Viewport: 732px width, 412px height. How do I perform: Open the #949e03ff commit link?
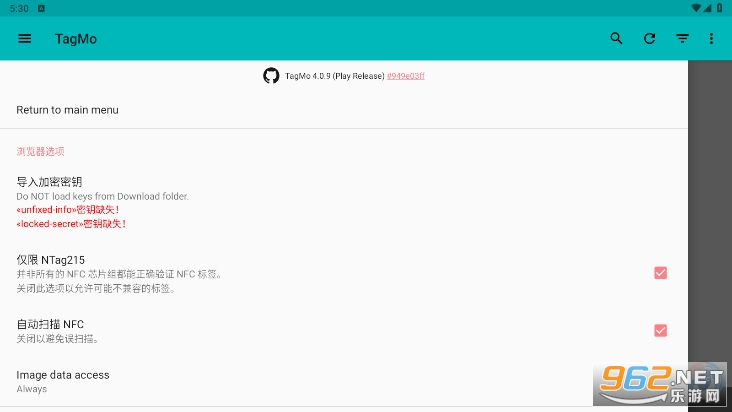(x=406, y=76)
